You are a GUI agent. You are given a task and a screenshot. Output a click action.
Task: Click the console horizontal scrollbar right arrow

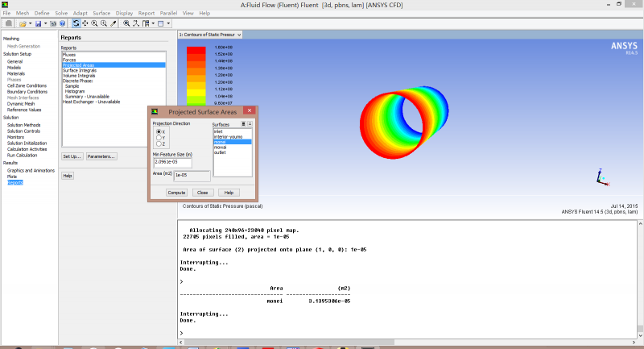click(634, 342)
